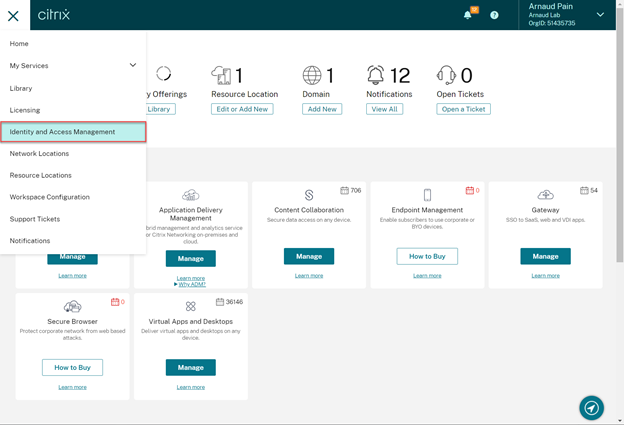Open the notifications bell icon in header
The image size is (624, 425).
(x=467, y=15)
